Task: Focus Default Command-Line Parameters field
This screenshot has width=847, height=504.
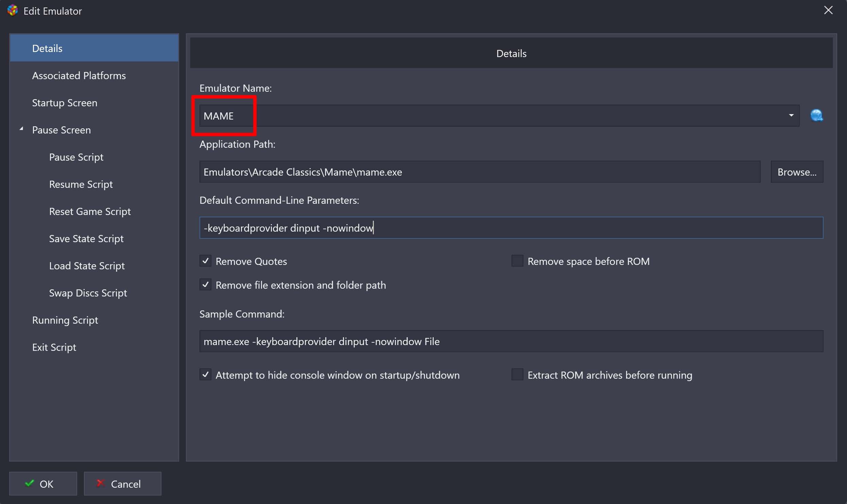Action: click(511, 228)
